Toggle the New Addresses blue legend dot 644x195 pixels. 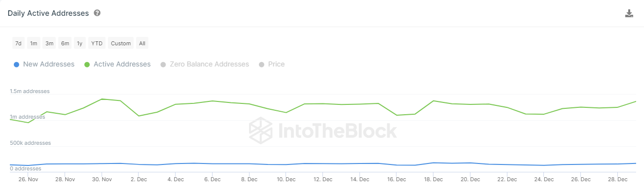coord(16,65)
